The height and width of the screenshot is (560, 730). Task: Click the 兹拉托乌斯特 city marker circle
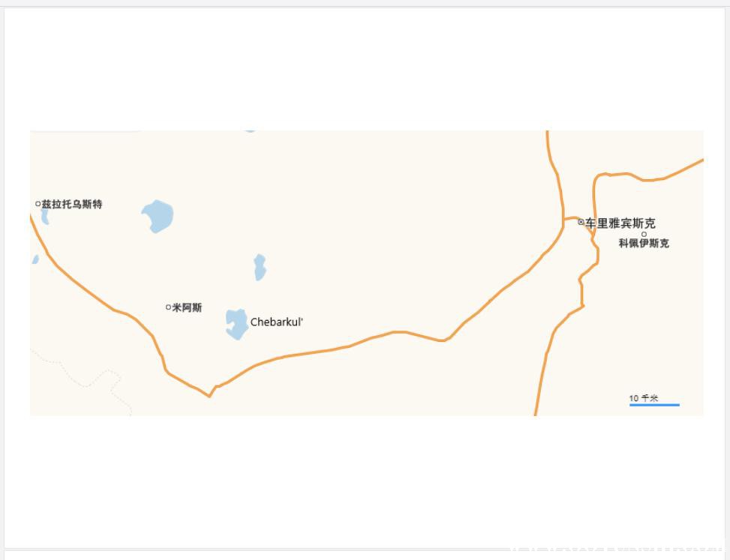pos(38,204)
